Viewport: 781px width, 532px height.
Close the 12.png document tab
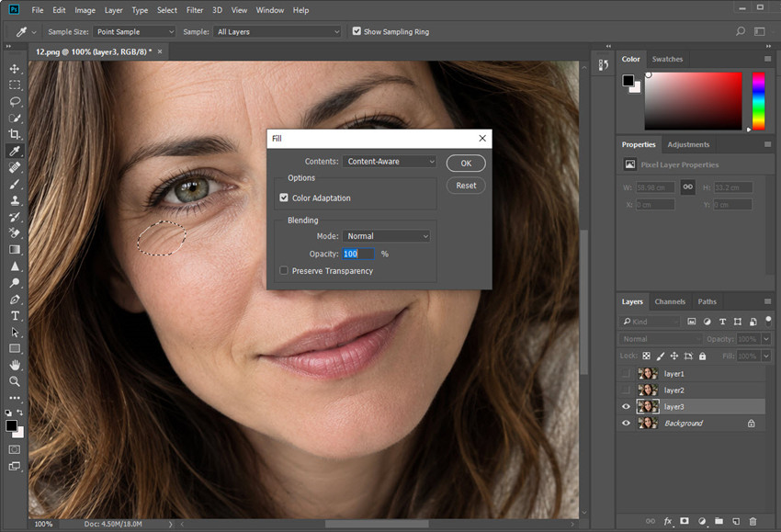tap(160, 51)
